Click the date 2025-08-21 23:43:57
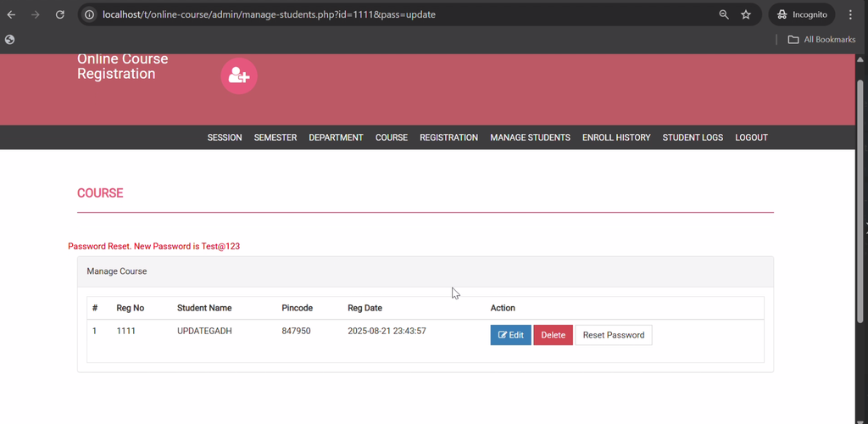The width and height of the screenshot is (868, 424). pyautogui.click(x=387, y=331)
